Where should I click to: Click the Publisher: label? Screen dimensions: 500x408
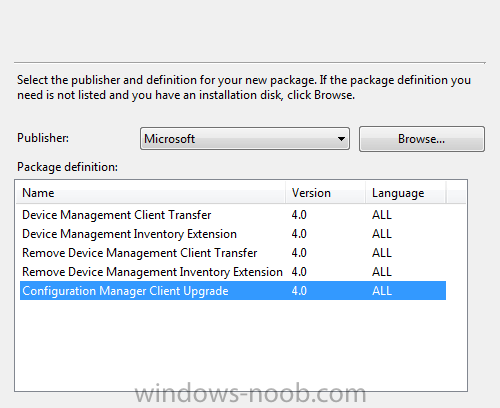[43, 138]
